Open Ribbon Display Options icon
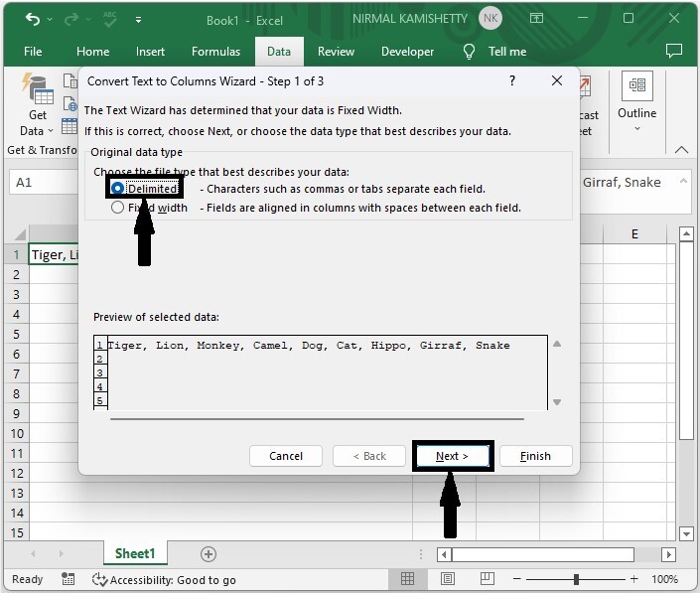Image resolution: width=700 pixels, height=593 pixels. (x=536, y=18)
